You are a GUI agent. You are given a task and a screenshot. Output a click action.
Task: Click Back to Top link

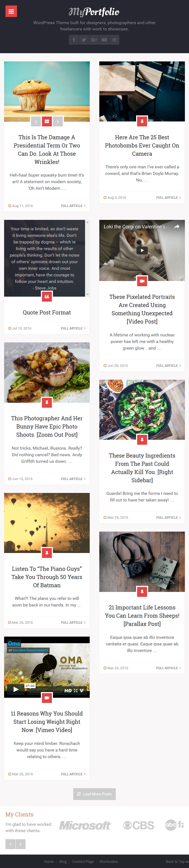(177, 862)
